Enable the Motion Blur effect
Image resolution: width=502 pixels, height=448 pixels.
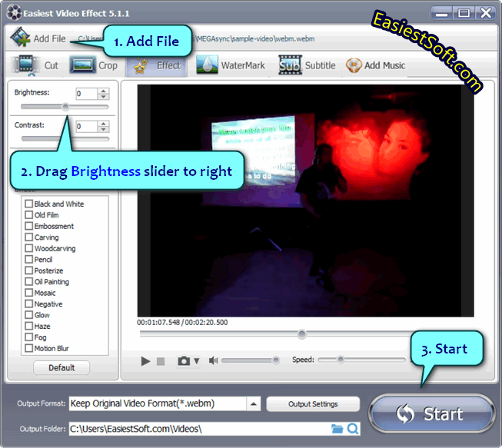coord(28,348)
